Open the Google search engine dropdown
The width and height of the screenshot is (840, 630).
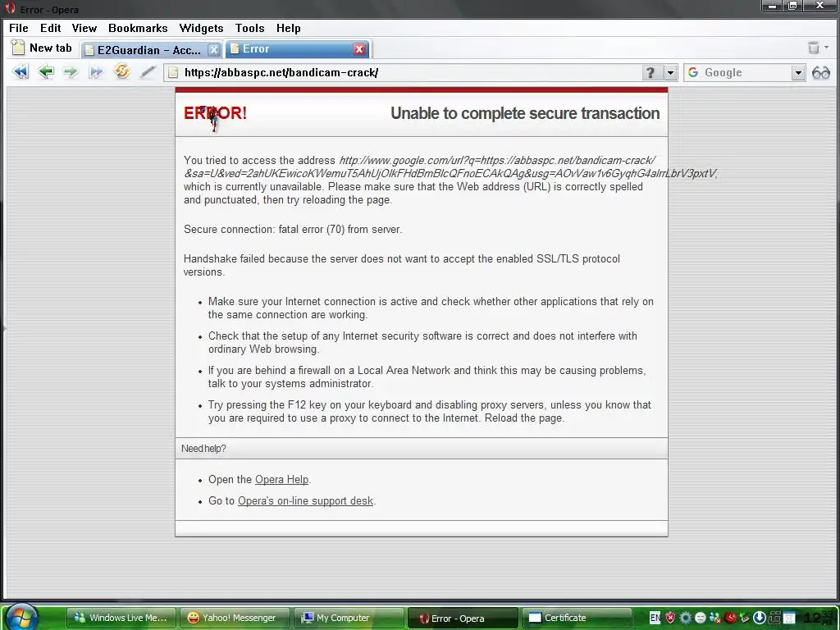coord(798,73)
